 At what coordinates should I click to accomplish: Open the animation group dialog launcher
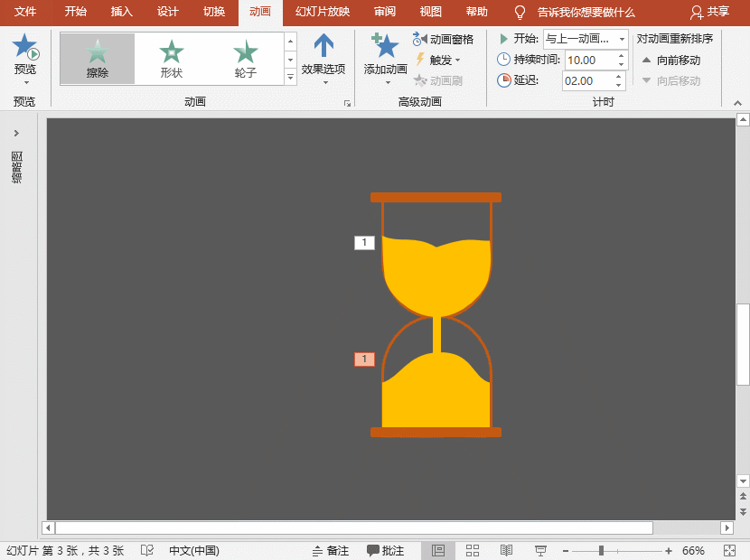click(347, 103)
